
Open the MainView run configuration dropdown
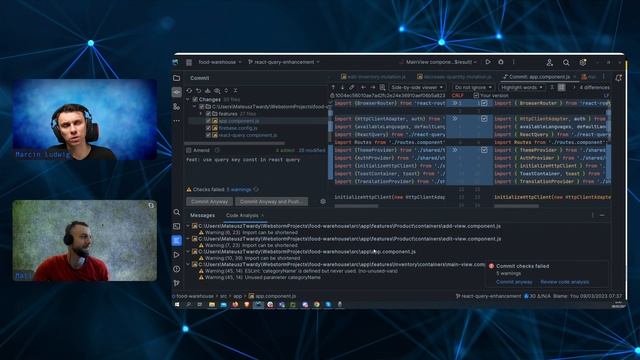pyautogui.click(x=438, y=62)
